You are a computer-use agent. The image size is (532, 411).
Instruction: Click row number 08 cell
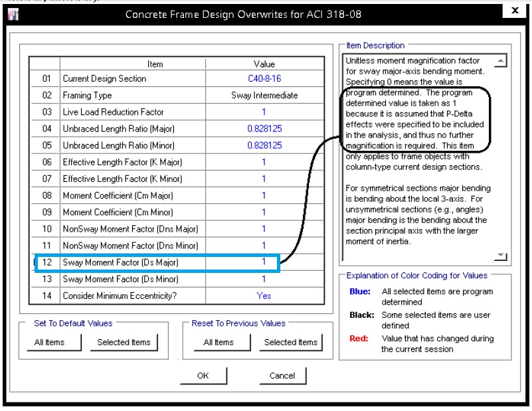[46, 195]
